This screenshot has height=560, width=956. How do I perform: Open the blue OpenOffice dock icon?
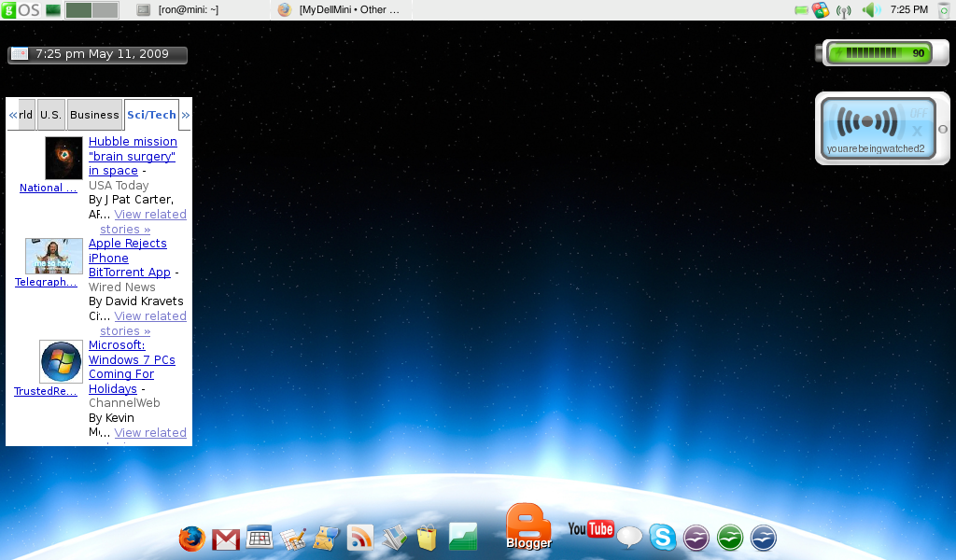pos(764,538)
